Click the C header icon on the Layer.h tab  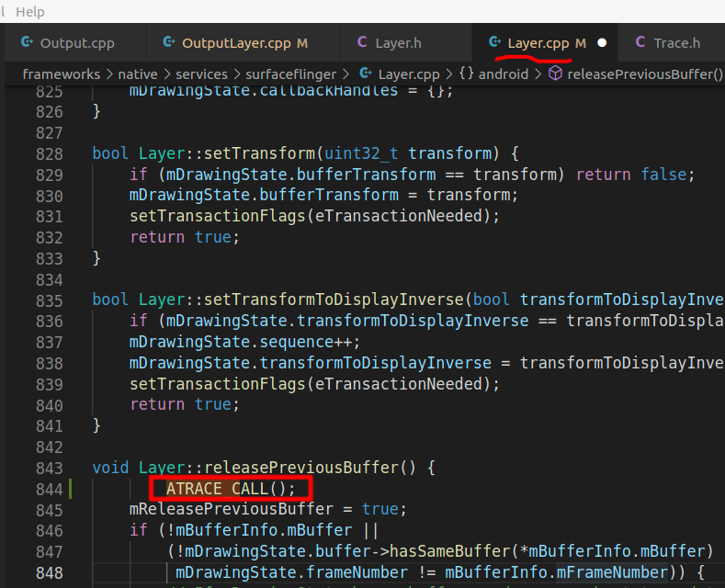tap(362, 42)
